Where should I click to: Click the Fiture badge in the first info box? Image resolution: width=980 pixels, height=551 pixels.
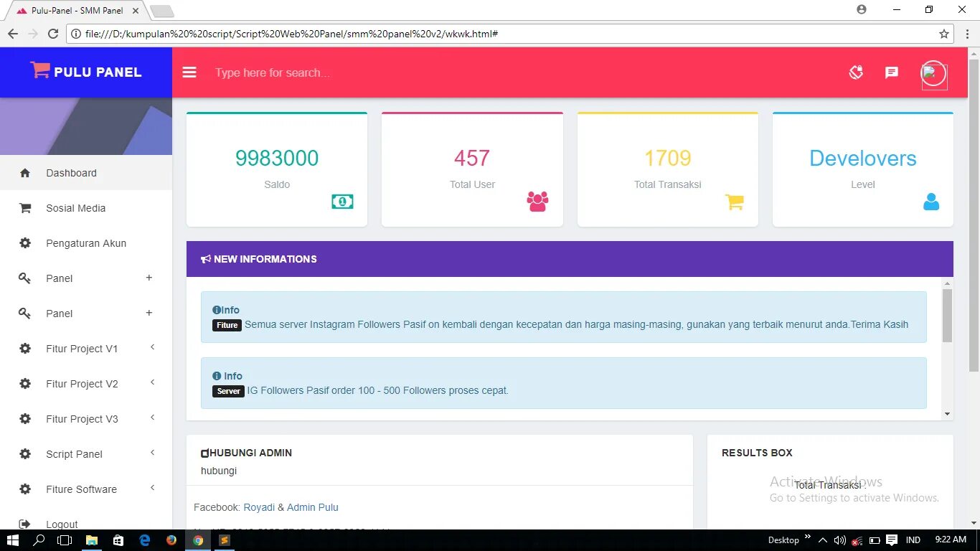click(x=227, y=325)
